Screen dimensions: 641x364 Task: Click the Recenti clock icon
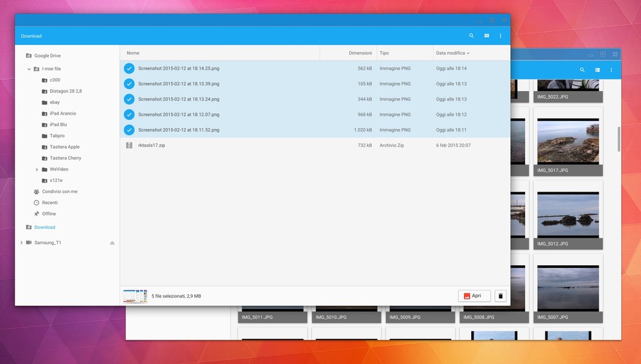point(37,203)
